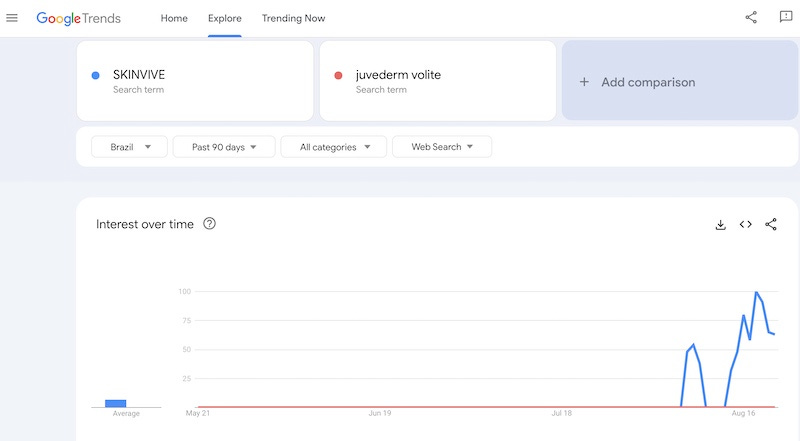The width and height of the screenshot is (800, 441).
Task: Click the Aug 16 date label
Action: [x=743, y=413]
